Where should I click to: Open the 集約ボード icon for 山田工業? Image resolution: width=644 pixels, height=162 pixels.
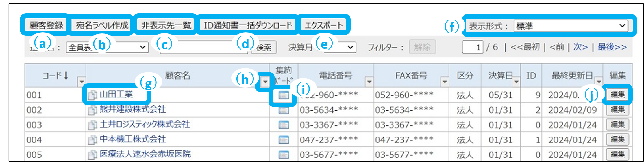click(283, 95)
